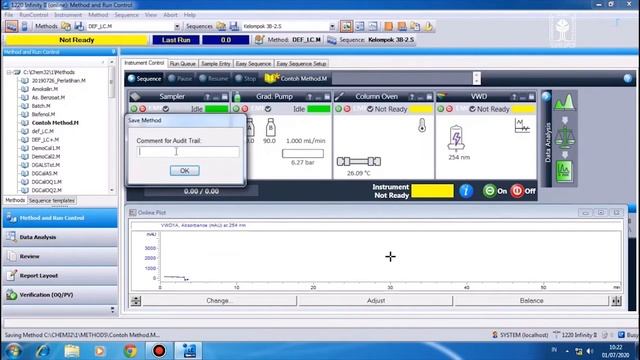Image resolution: width=640 pixels, height=360 pixels.
Task: Click the Change... button under Online Plot
Action: 219,301
